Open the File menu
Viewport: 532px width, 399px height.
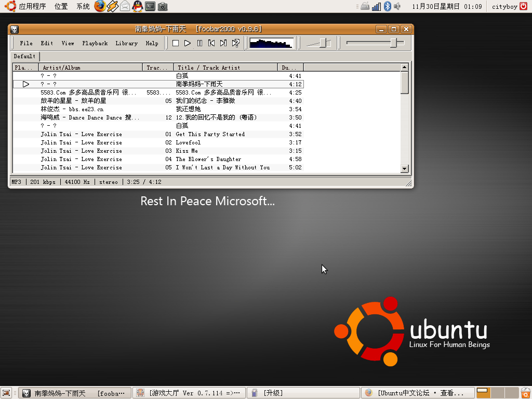tap(26, 43)
